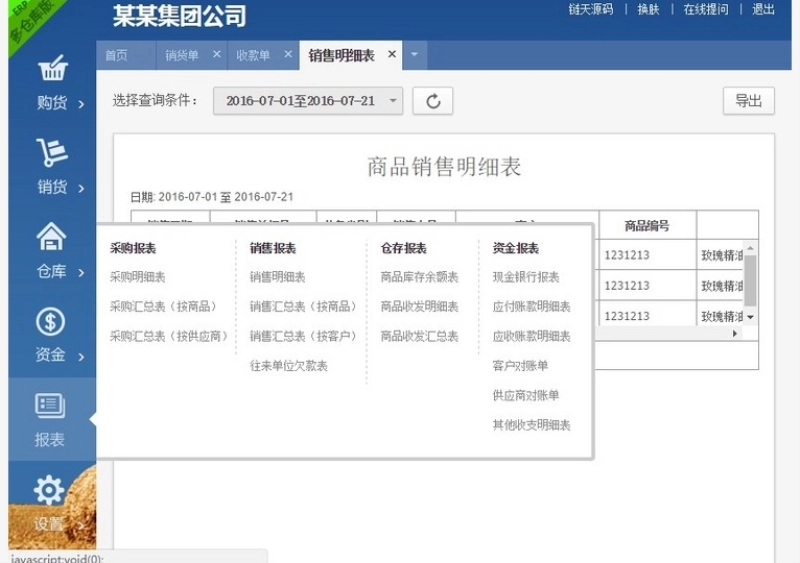Expand the 购货 submenu chevron
800x563 pixels.
tap(81, 105)
